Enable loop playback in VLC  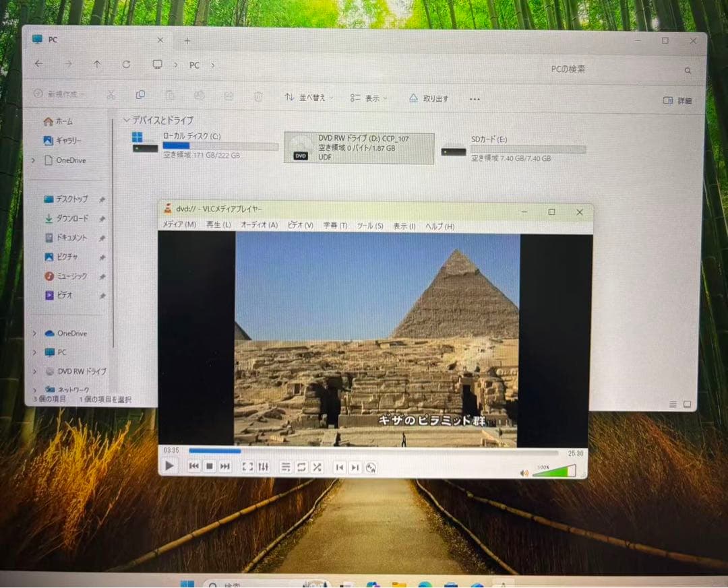[301, 467]
